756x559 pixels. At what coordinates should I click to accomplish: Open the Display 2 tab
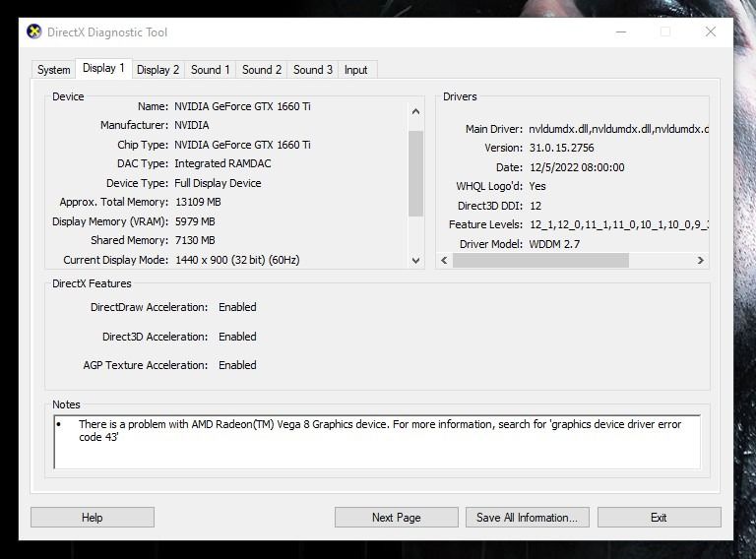[157, 70]
